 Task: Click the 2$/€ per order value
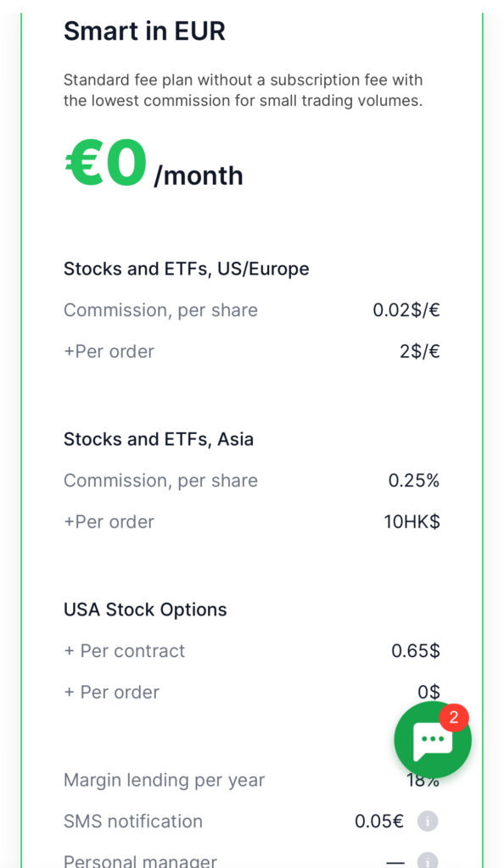coord(420,351)
